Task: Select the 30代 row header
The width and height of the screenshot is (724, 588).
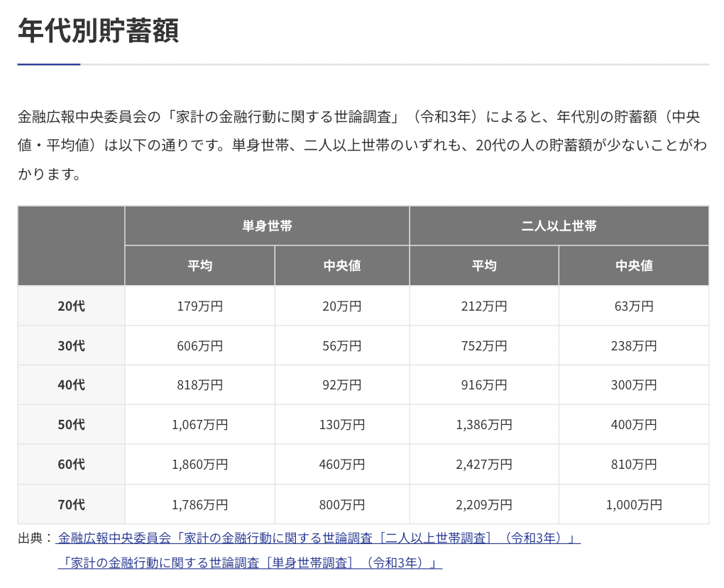Action: [71, 346]
